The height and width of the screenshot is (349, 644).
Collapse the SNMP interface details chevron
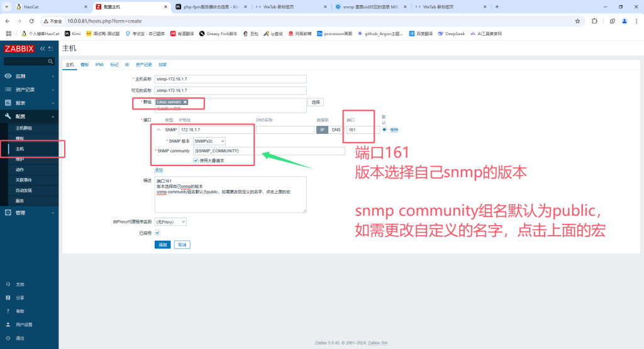click(x=158, y=130)
